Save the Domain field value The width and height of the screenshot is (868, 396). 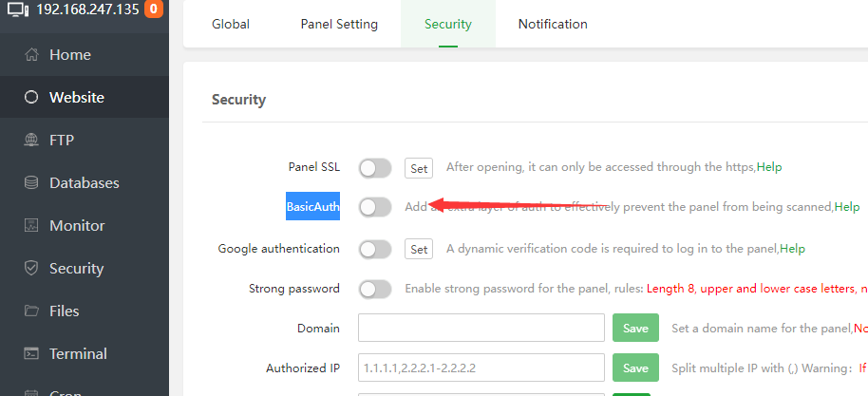pos(635,329)
